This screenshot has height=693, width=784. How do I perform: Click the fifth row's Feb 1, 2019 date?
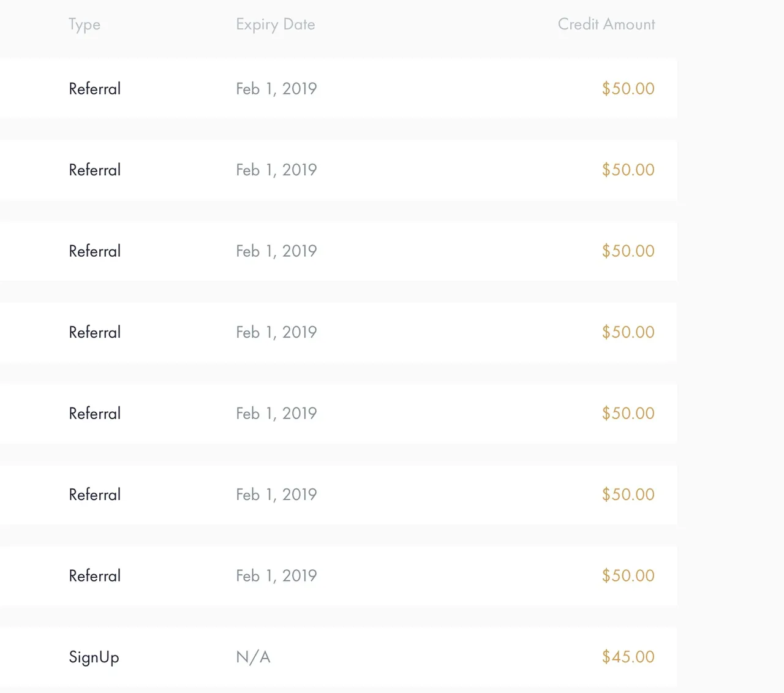(276, 414)
